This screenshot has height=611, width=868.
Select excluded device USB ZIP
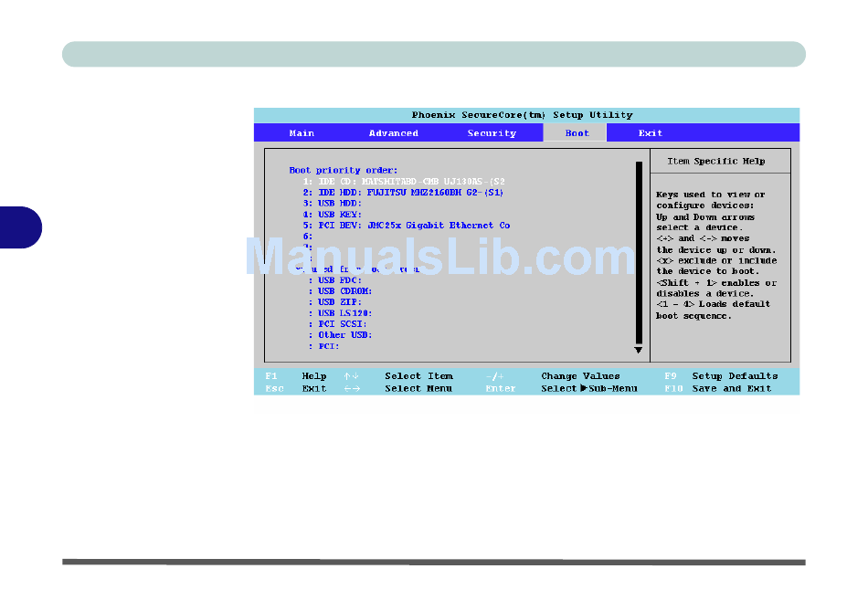tap(335, 302)
